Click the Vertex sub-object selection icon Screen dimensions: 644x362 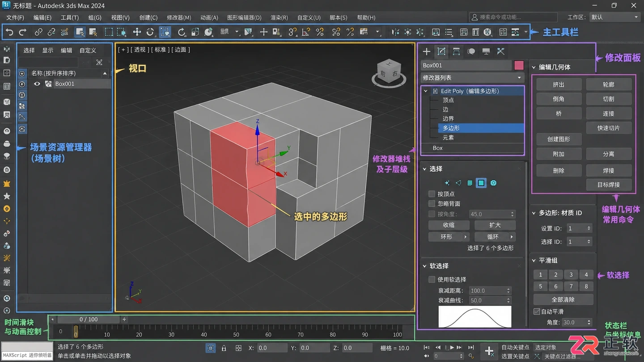[x=447, y=183]
